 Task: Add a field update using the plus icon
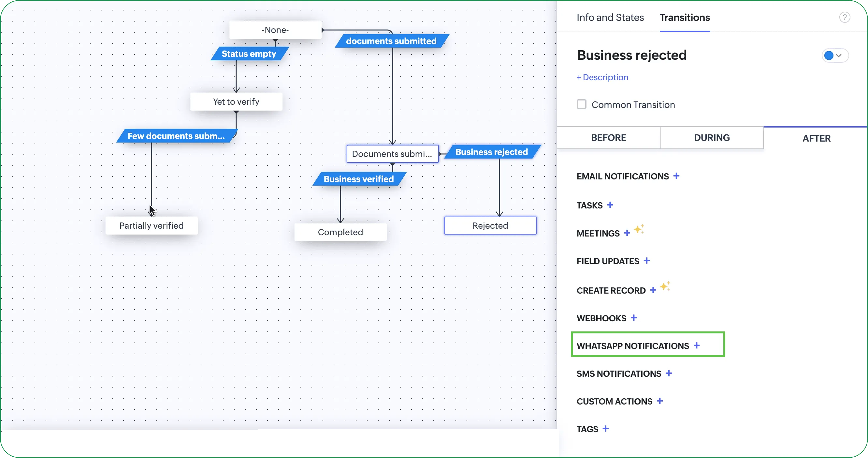coord(647,261)
